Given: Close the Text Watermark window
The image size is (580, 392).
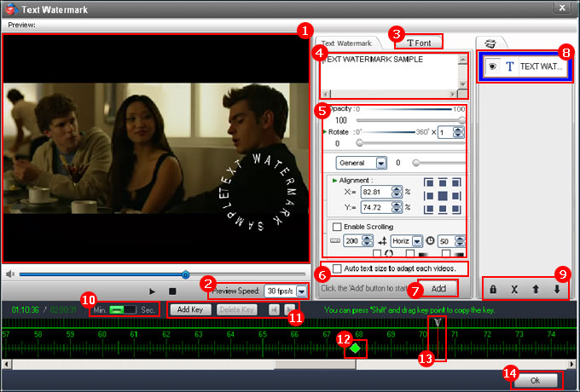Looking at the screenshot, I should click(x=562, y=8).
